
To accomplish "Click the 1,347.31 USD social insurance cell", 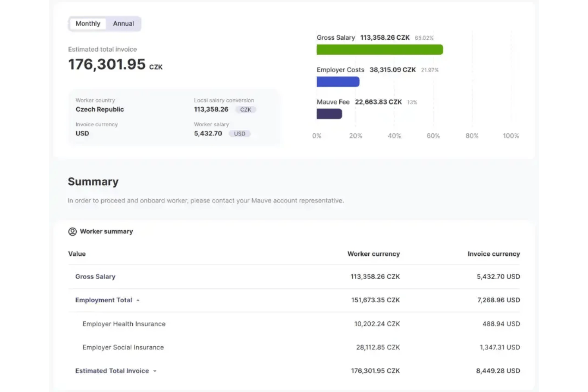I will tap(500, 347).
